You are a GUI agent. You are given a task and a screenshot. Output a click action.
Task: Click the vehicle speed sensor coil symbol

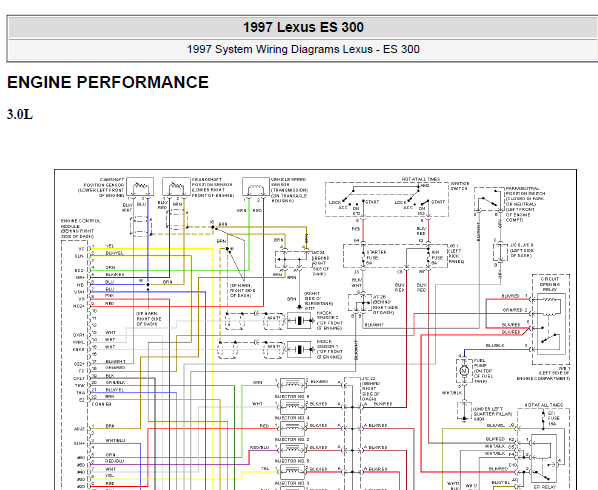point(256,189)
